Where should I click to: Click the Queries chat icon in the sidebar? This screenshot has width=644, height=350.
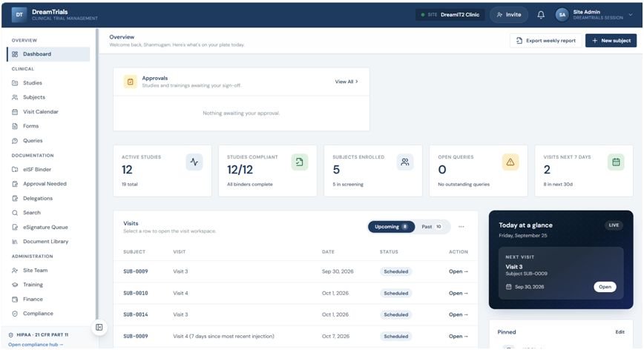(15, 141)
